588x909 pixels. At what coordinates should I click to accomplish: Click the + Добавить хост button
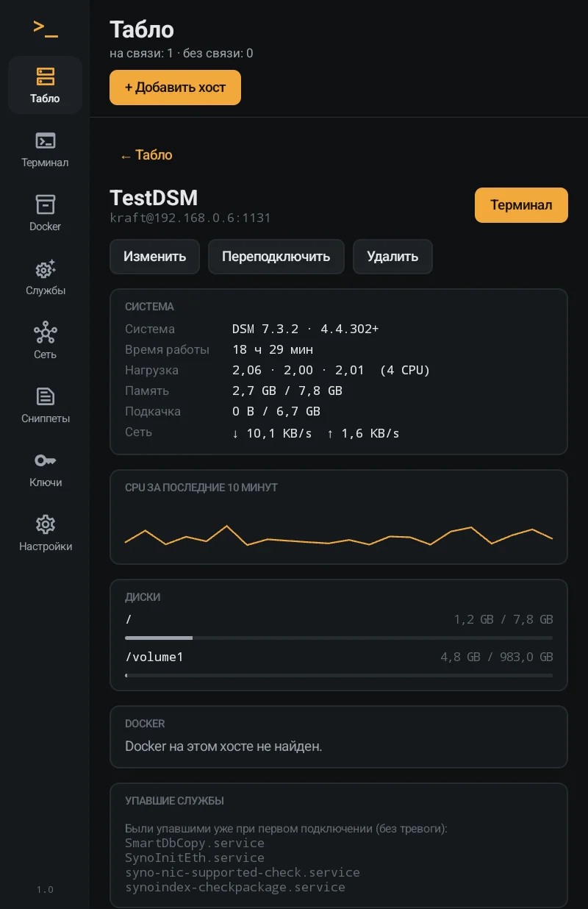(175, 88)
